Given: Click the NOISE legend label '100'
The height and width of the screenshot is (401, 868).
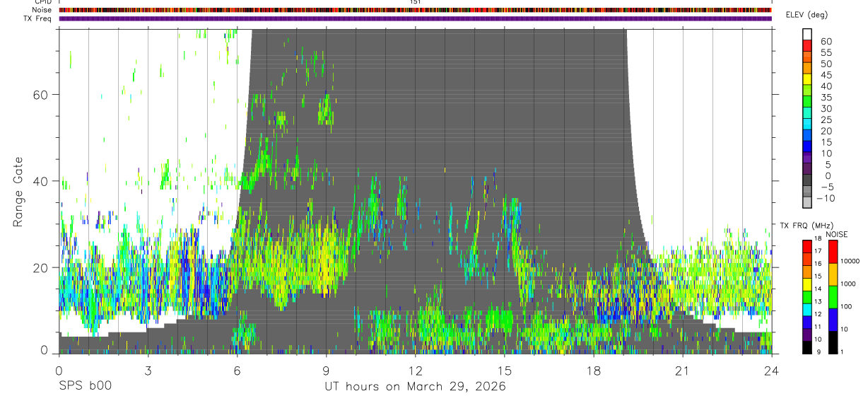Looking at the screenshot, I should (846, 306).
